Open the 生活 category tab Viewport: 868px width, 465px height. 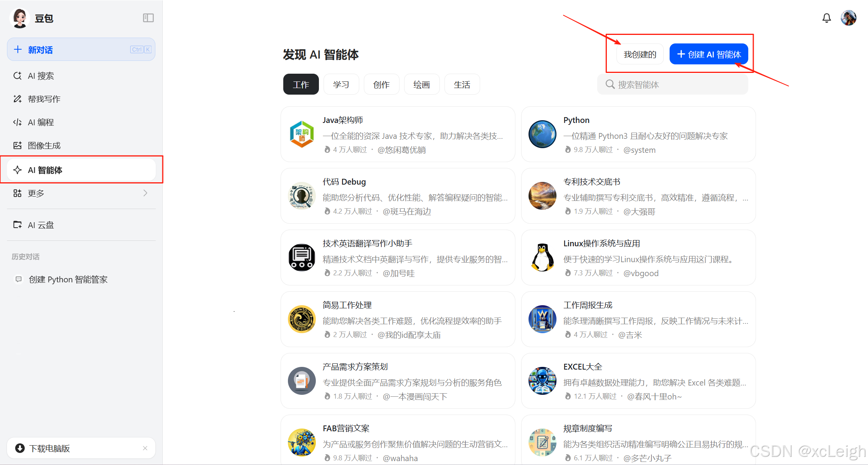462,84
